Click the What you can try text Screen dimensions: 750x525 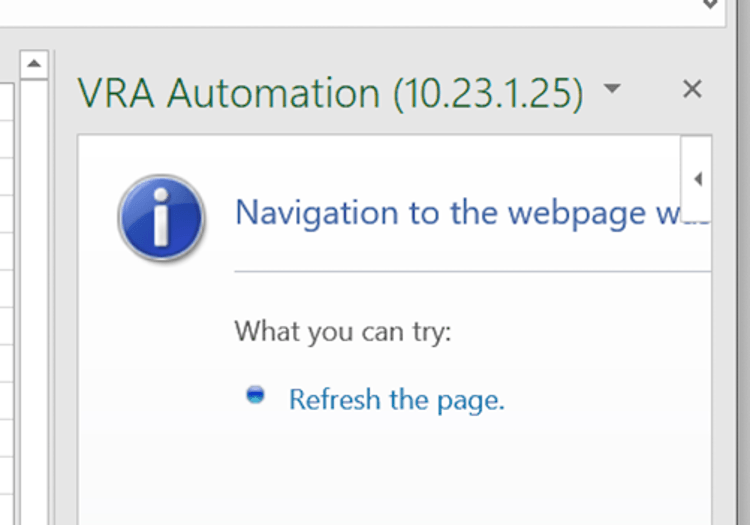343,331
